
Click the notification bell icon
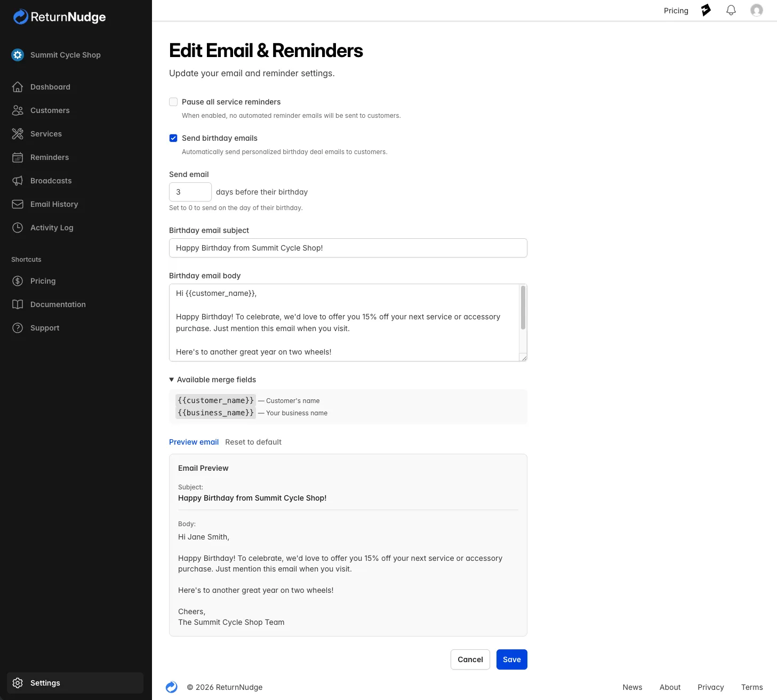coord(731,11)
